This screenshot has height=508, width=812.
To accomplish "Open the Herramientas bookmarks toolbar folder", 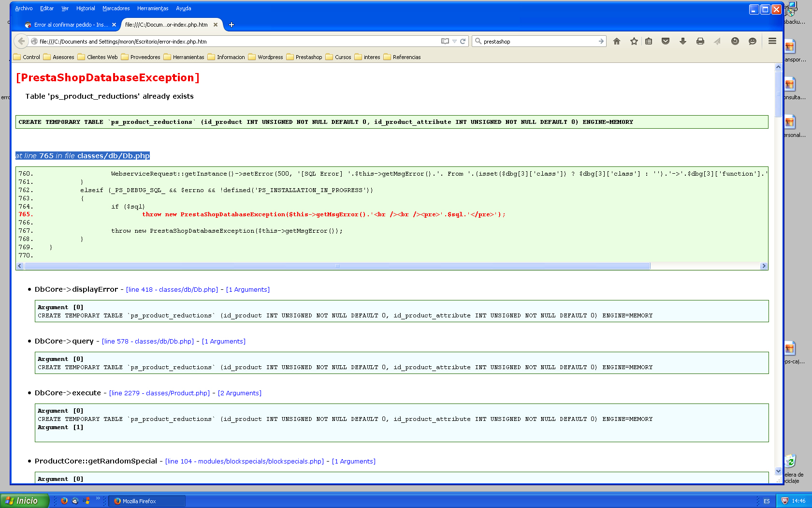I will [x=184, y=57].
